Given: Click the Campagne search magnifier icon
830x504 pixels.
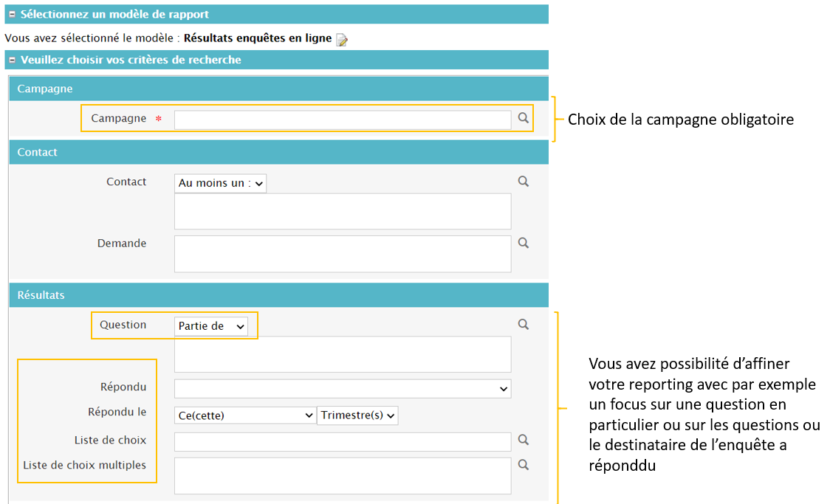Looking at the screenshot, I should [524, 118].
